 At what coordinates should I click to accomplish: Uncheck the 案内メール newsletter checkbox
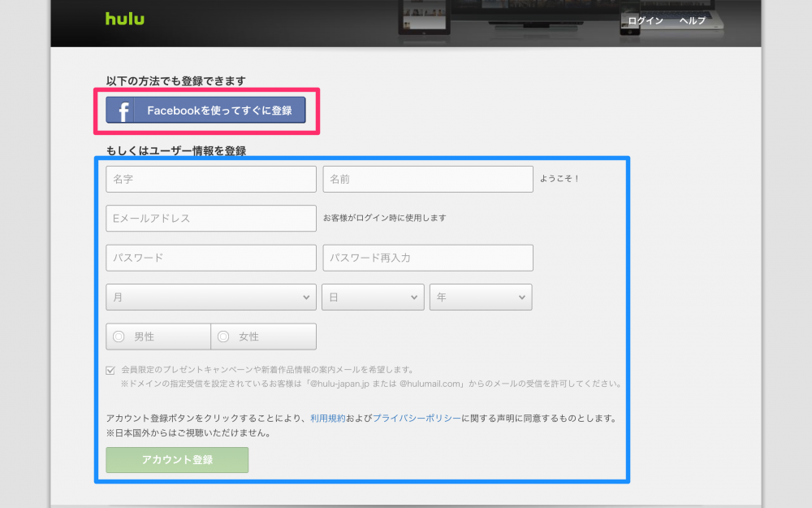tap(110, 370)
